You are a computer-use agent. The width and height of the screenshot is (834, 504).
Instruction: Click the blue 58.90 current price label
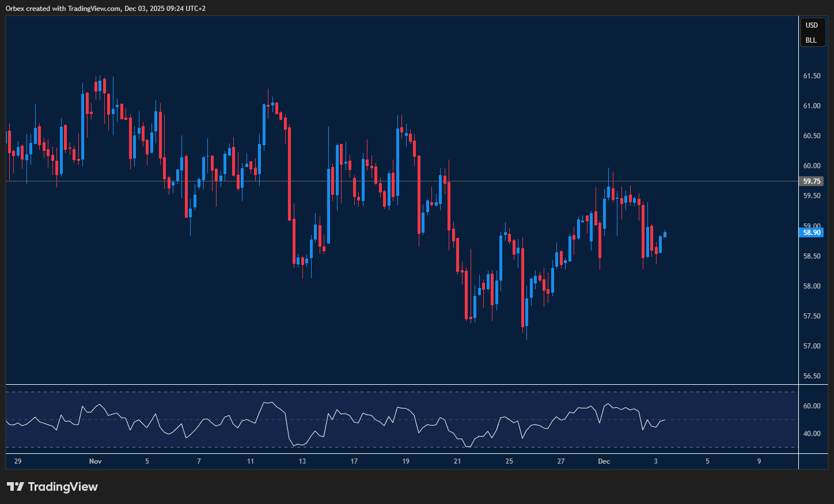coord(812,233)
